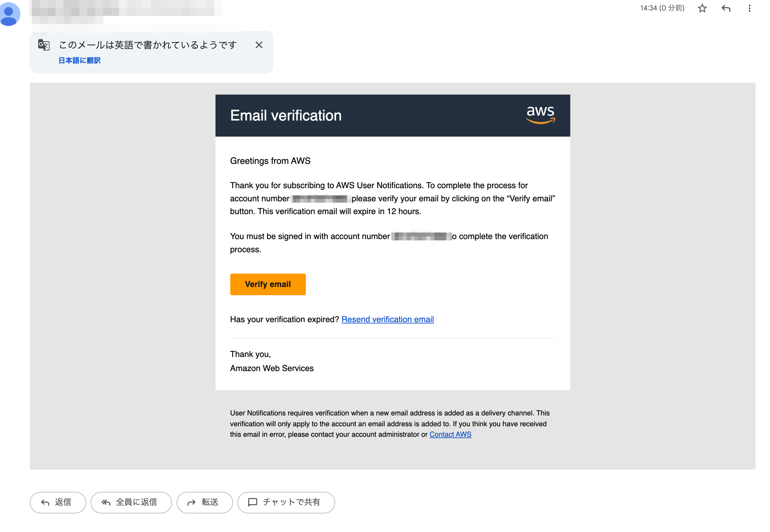
Task: Click the Google Translate icon in banner
Action: pos(44,45)
